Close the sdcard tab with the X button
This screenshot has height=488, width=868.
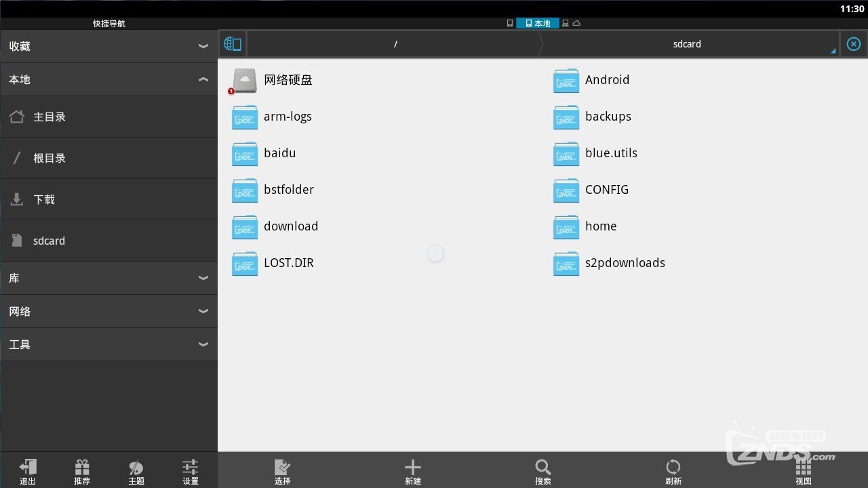(x=853, y=43)
